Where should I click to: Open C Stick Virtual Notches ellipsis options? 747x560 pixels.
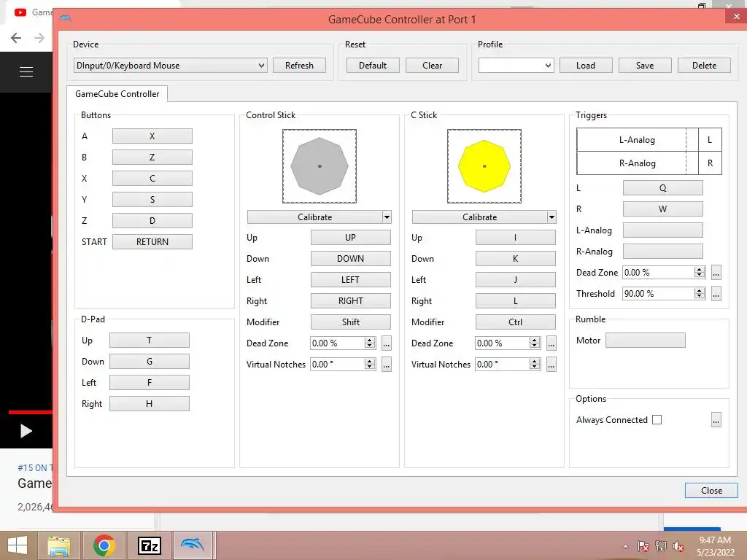551,365
